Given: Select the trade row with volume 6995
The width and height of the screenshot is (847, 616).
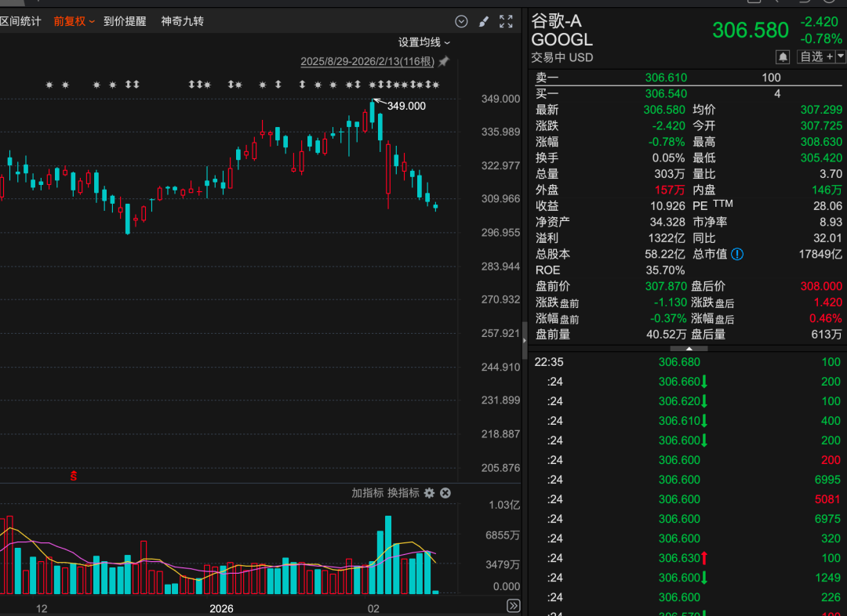Looking at the screenshot, I should click(687, 480).
